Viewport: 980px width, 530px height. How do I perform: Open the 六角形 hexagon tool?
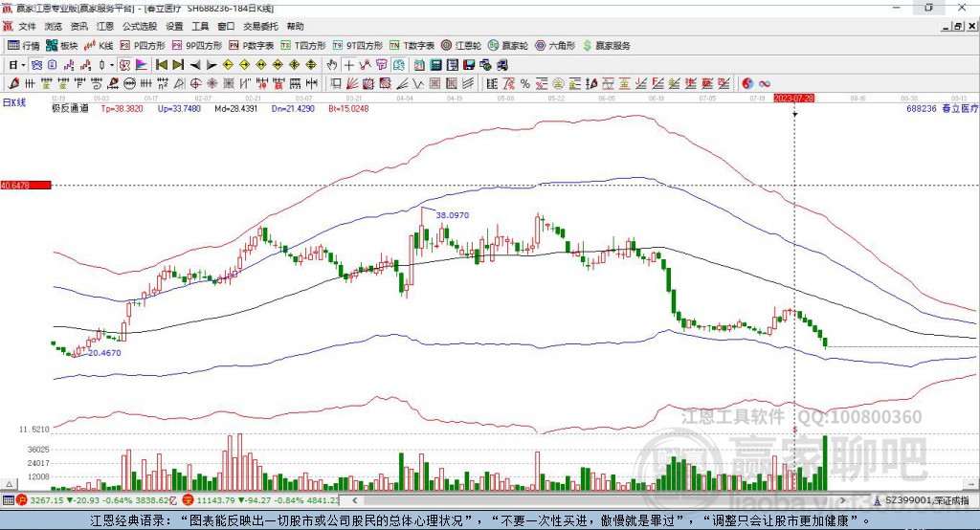[x=555, y=46]
